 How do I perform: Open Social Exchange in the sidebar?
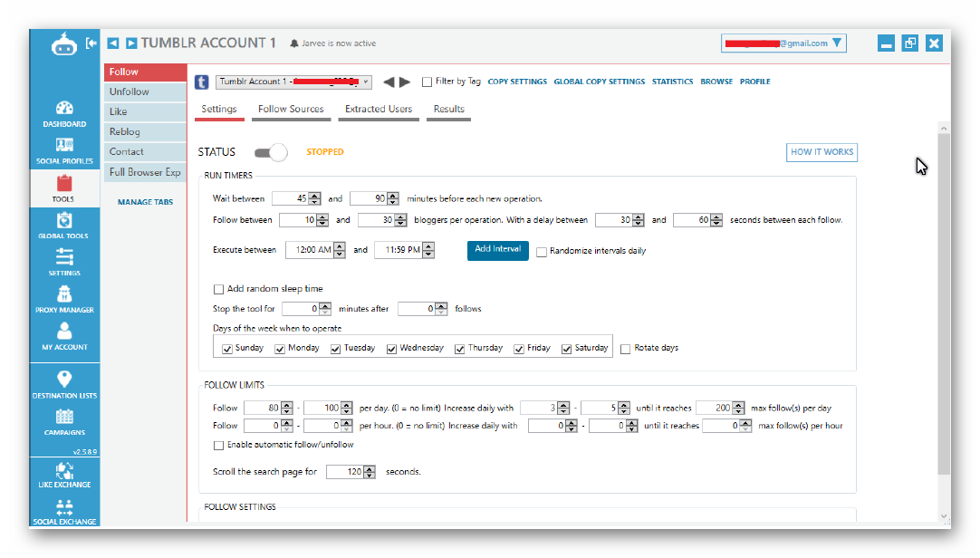64,512
